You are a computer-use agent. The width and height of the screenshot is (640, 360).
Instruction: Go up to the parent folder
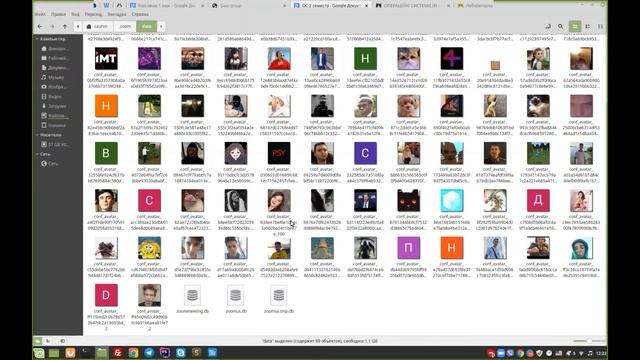click(x=65, y=27)
